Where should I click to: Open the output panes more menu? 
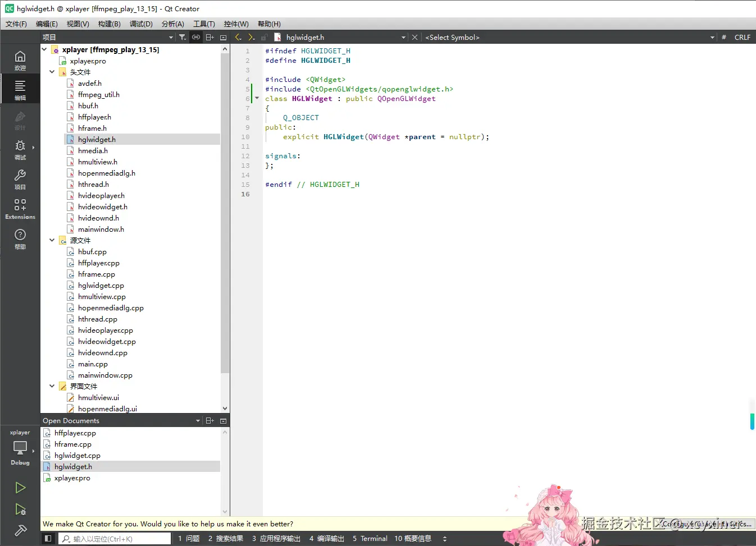pyautogui.click(x=445, y=538)
